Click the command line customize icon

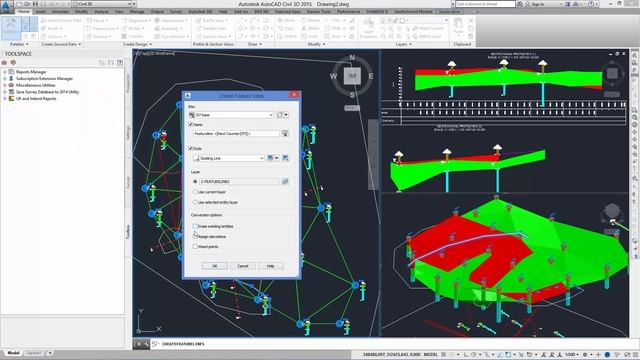pos(146,344)
